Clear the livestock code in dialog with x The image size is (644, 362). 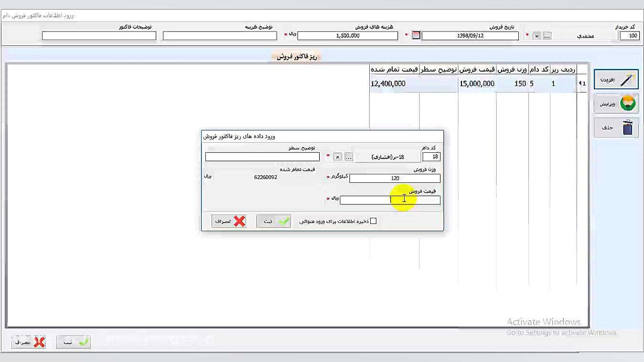point(337,157)
